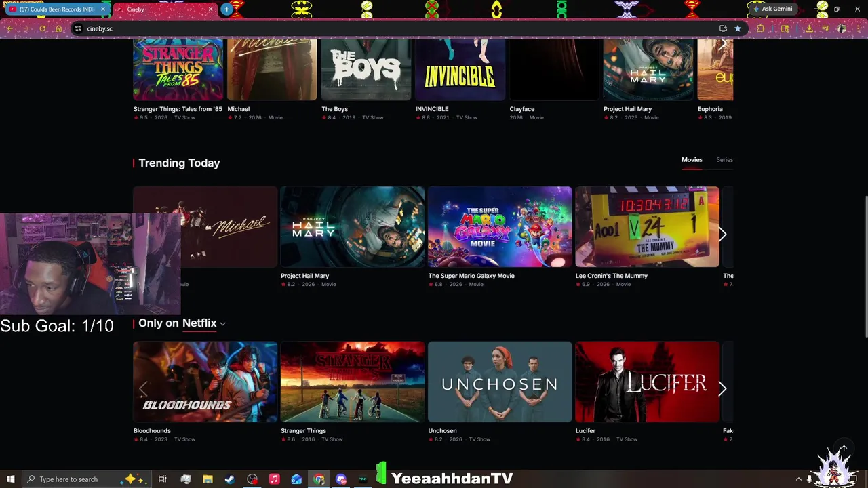
Task: Close the Coulda Been Records tab
Action: (104, 9)
